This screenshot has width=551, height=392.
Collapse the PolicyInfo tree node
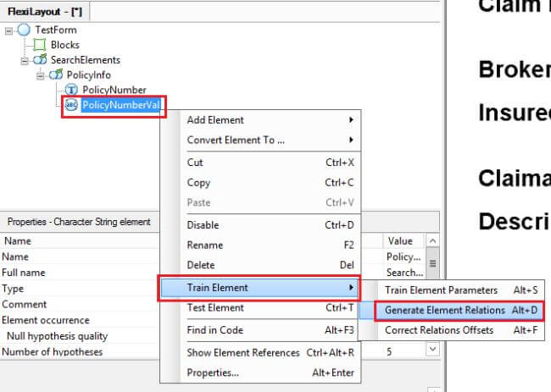(x=41, y=76)
